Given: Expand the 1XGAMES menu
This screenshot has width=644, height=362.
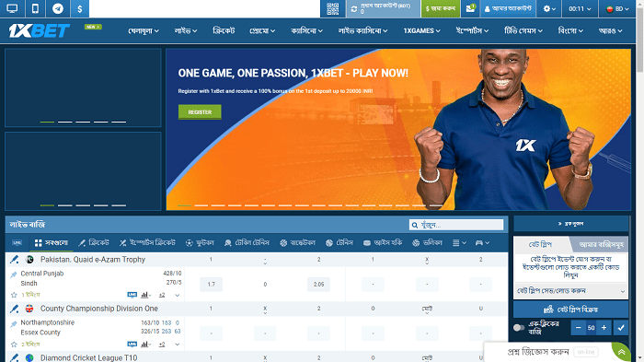Looking at the screenshot, I should click(x=421, y=30).
